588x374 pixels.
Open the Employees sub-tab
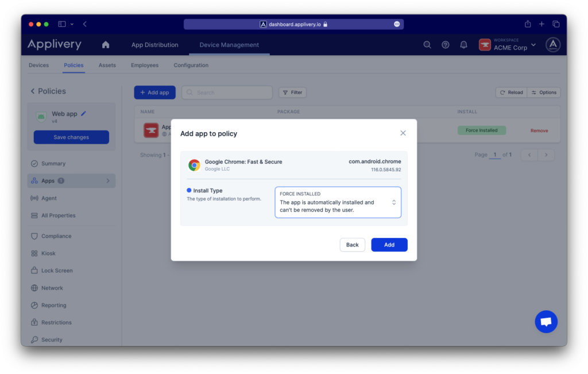click(x=145, y=65)
